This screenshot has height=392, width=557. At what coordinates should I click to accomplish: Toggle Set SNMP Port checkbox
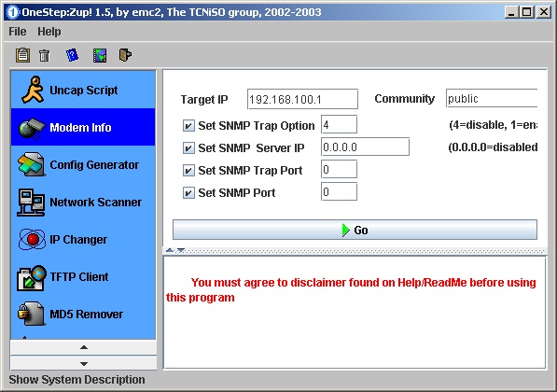188,192
